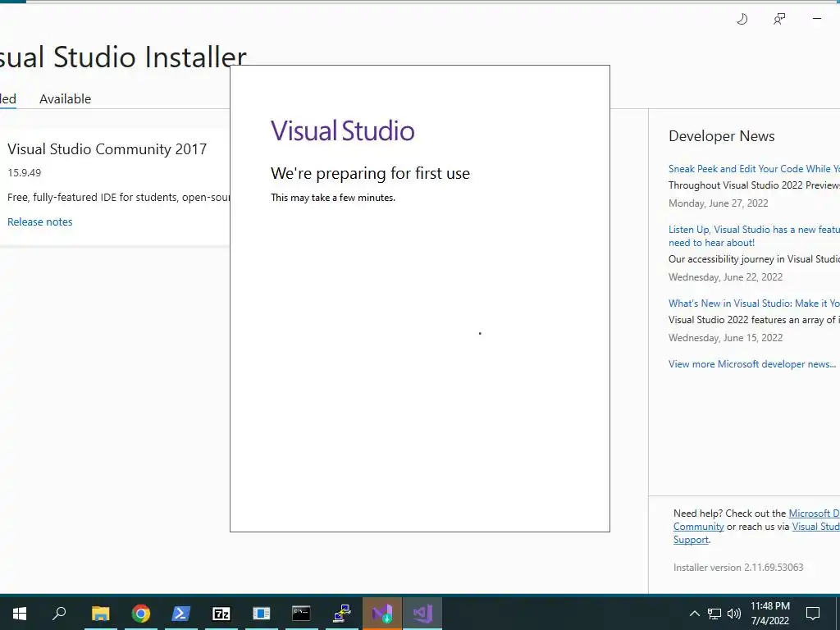Open PowerShell from taskbar
Image resolution: width=840 pixels, height=630 pixels.
pos(181,614)
